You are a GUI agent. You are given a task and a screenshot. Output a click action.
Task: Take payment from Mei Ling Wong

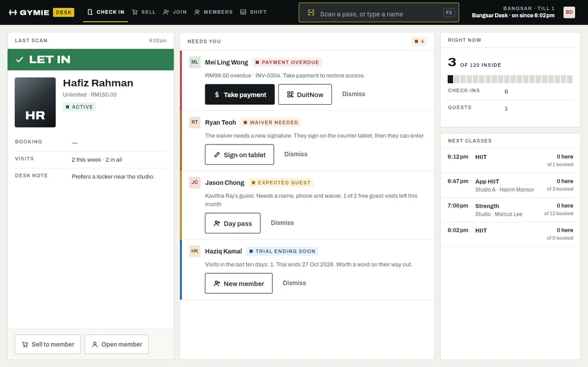point(239,94)
